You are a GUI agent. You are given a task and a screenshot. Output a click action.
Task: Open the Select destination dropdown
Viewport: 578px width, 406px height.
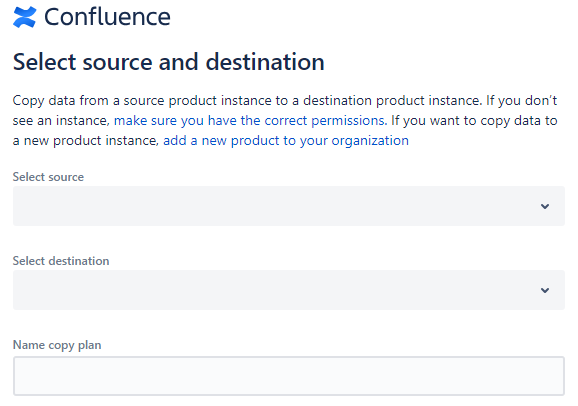(289, 290)
